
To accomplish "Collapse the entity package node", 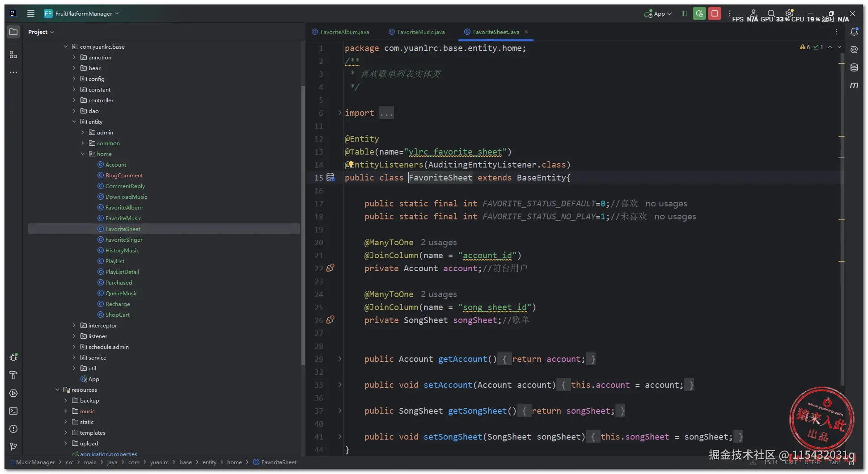I will 74,122.
